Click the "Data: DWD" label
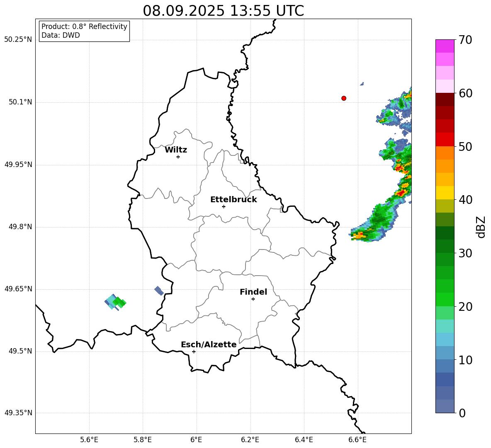 [x=61, y=35]
